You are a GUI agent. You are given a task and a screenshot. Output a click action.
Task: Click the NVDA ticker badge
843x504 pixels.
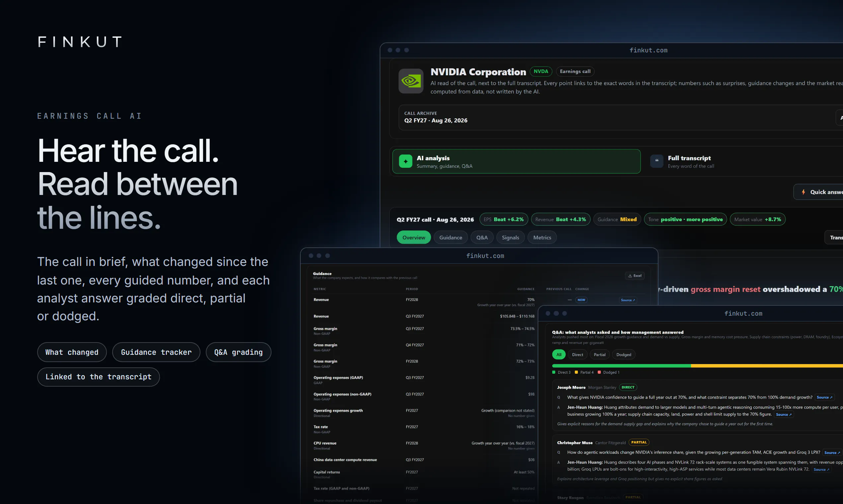[x=540, y=71]
